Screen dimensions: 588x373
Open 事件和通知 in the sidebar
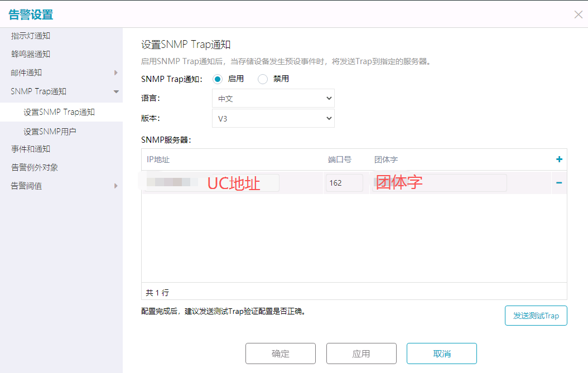click(31, 149)
